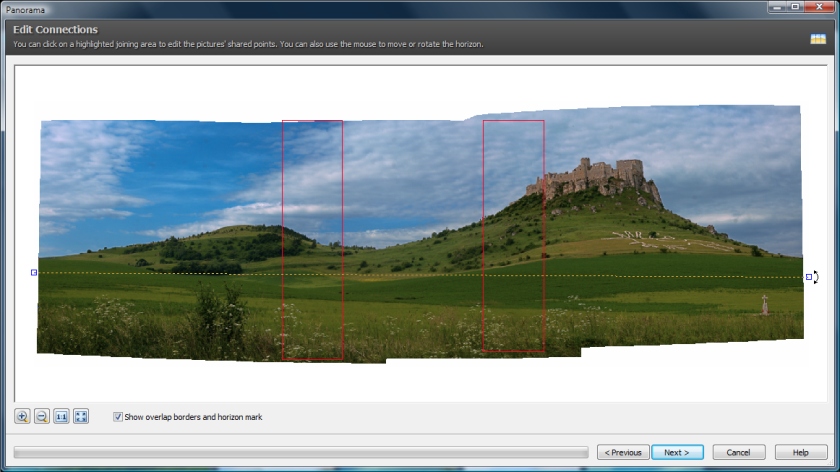Screen dimensions: 840x472
Task: Go back with the Previous button
Action: pyautogui.click(x=623, y=452)
